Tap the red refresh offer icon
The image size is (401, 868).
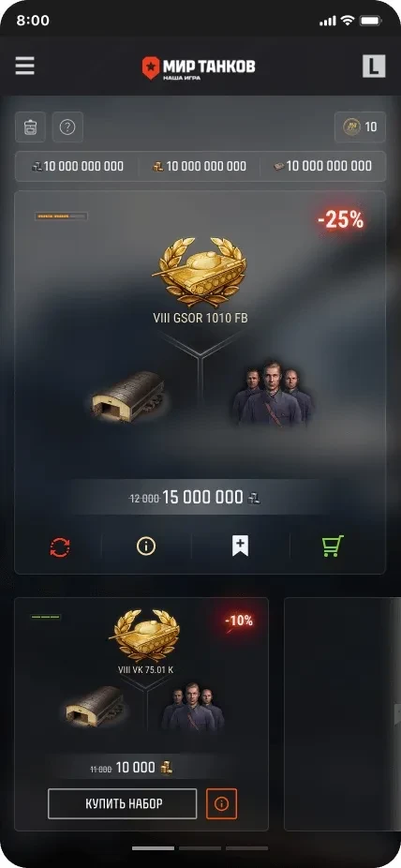(x=60, y=546)
